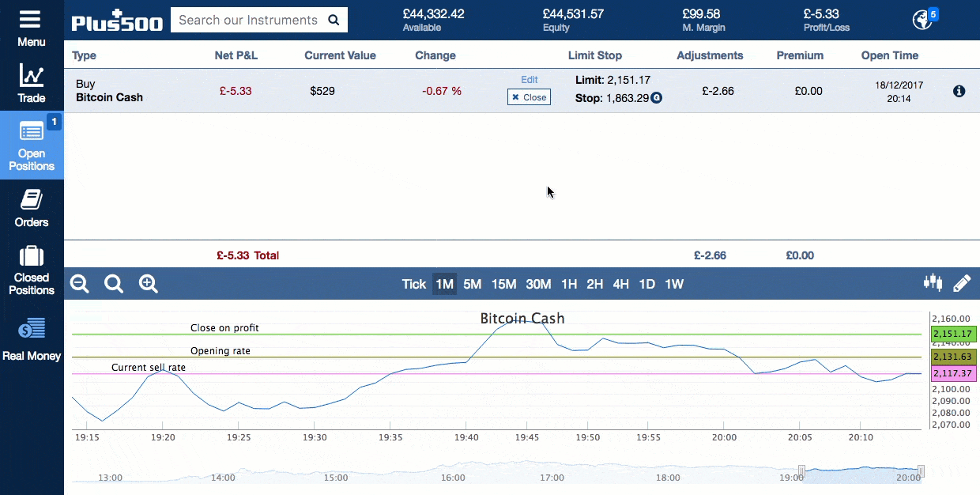The image size is (980, 495).
Task: Click the olive 2,131.63 opening rate tag
Action: point(952,357)
